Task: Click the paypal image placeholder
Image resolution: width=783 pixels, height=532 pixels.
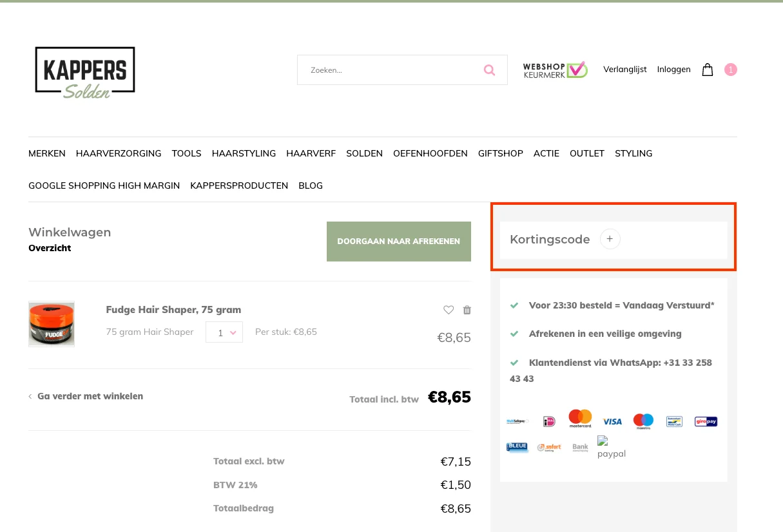Action: tap(612, 447)
